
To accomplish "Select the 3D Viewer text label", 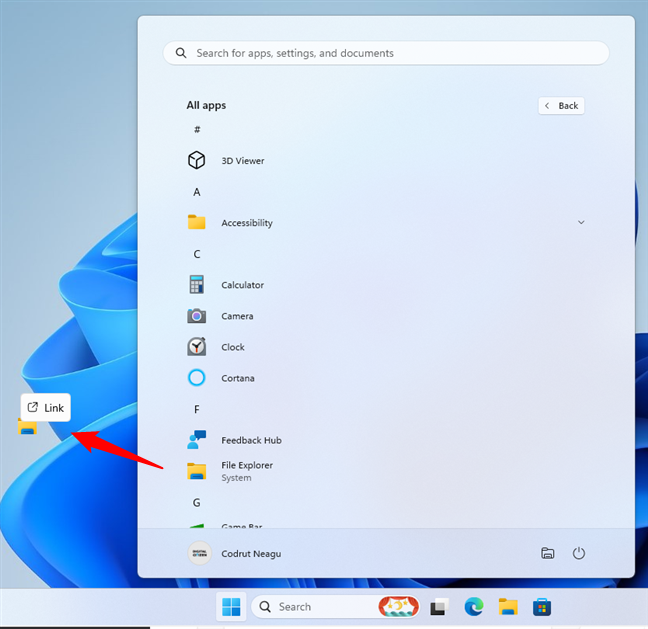I will 243,161.
